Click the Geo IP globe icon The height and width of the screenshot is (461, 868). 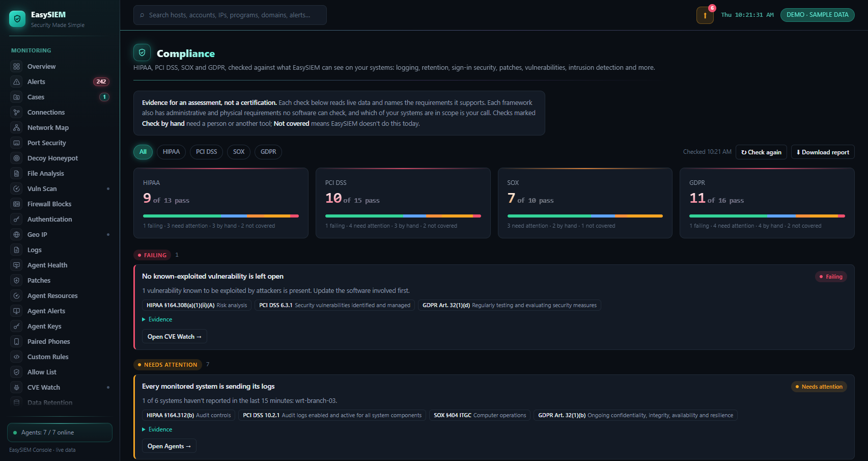(17, 235)
